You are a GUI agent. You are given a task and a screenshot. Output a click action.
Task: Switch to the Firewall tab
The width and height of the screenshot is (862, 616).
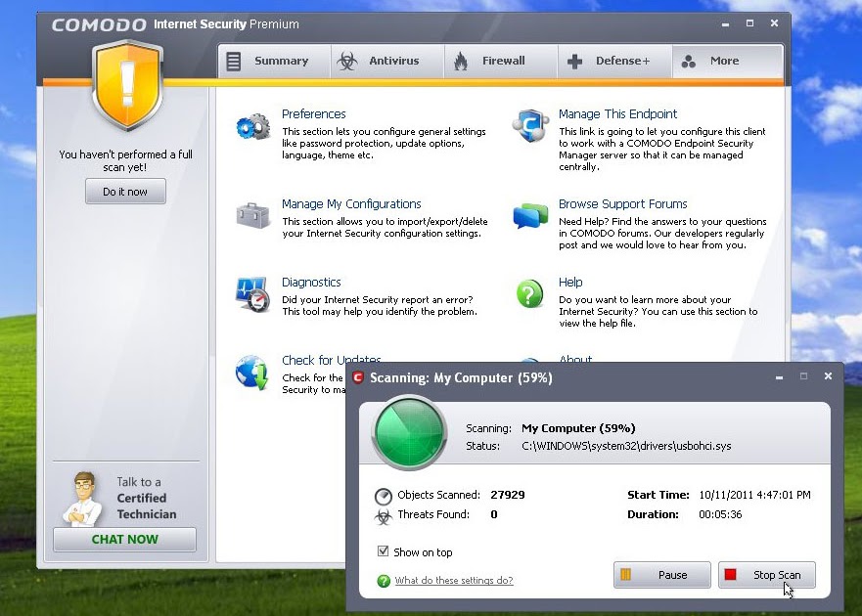[501, 61]
